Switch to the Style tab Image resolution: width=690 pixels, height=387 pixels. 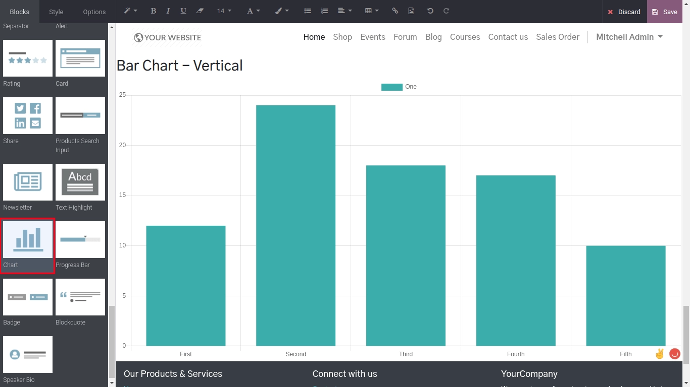[56, 11]
